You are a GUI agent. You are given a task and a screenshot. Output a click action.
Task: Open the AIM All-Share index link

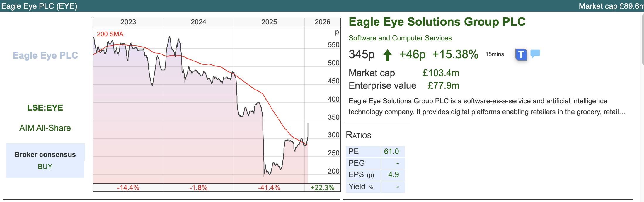point(45,128)
